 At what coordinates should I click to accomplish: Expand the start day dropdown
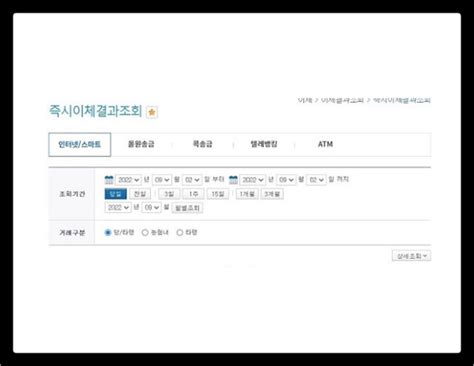tap(192, 180)
